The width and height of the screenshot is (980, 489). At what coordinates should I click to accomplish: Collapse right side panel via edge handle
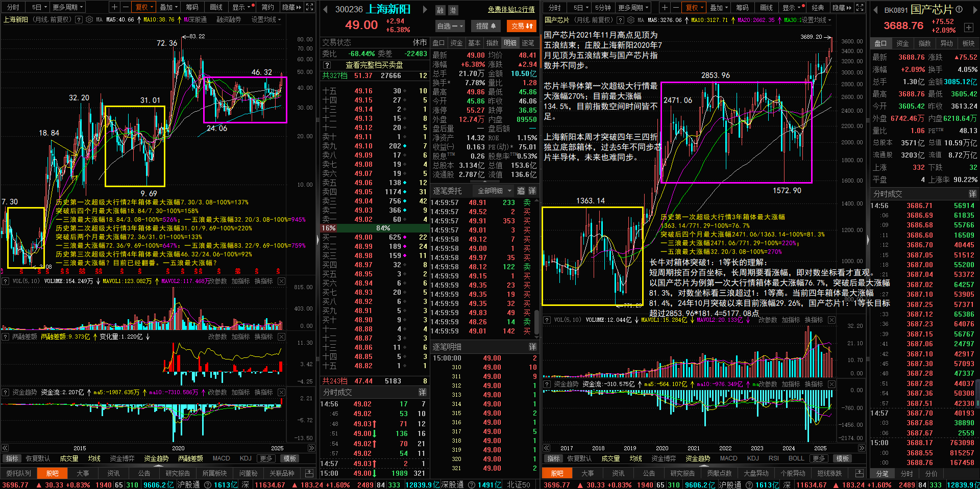[x=867, y=240]
